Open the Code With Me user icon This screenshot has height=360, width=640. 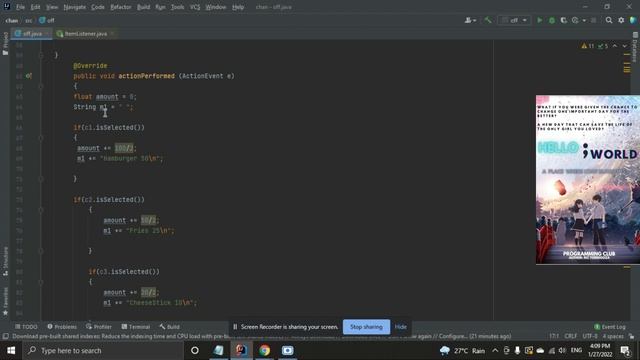470,20
